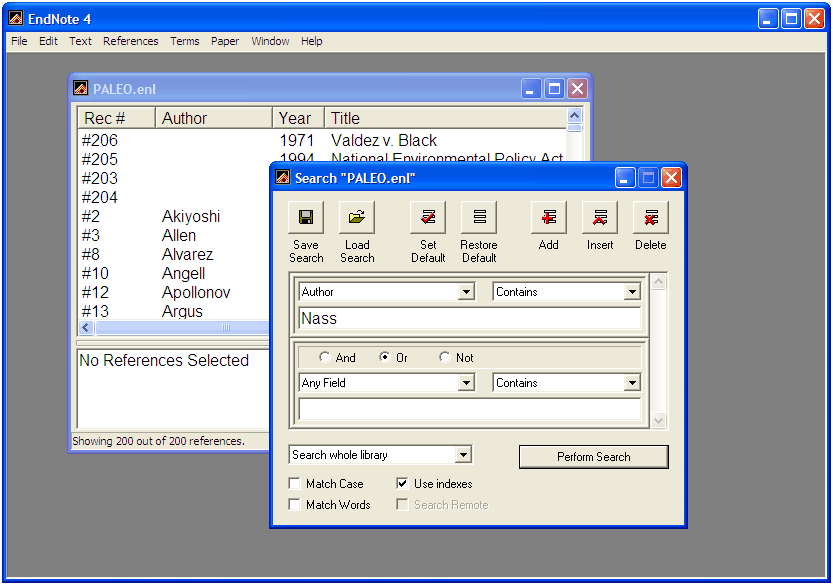Minimize the PALEO.enl library window
The height and width of the screenshot is (585, 833).
[531, 88]
